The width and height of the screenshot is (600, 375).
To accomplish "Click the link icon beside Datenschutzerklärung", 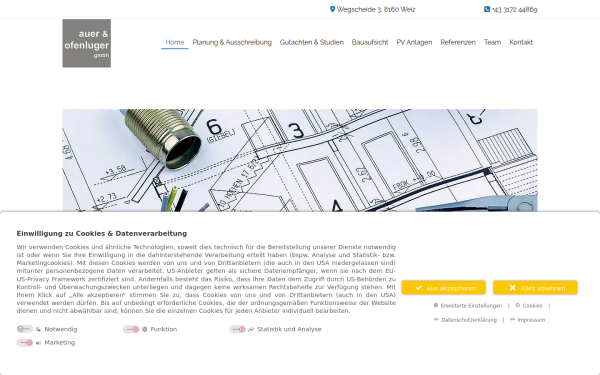I will 436,320.
